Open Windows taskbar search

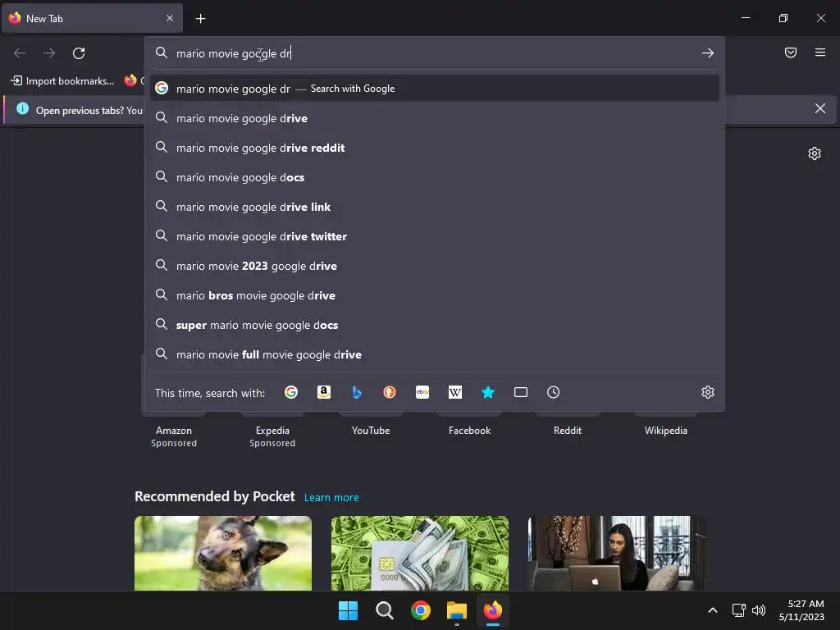pos(384,610)
